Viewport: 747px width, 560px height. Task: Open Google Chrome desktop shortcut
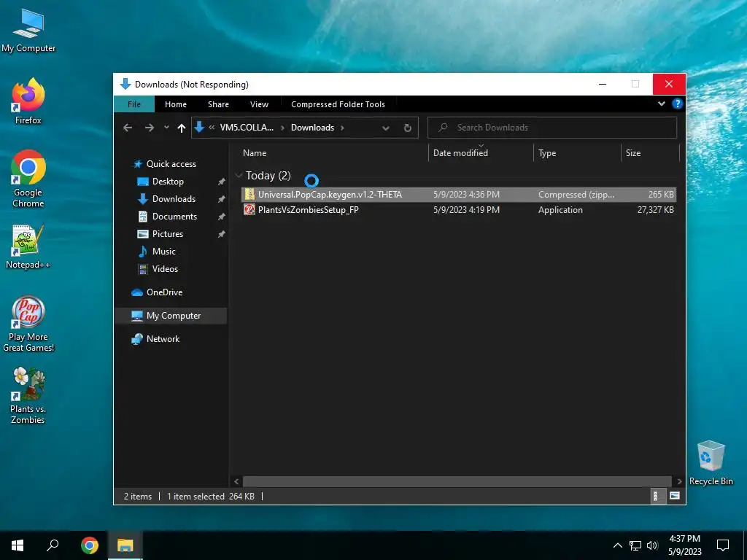point(28,179)
